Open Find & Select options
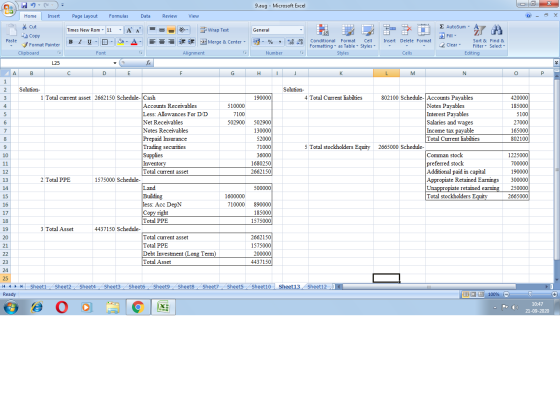The height and width of the screenshot is (417, 560). (497, 36)
